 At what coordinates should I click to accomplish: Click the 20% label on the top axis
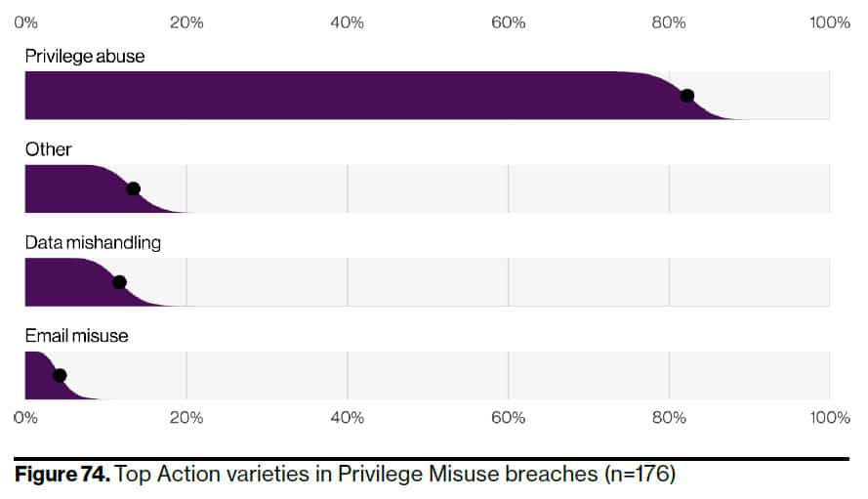[x=186, y=22]
